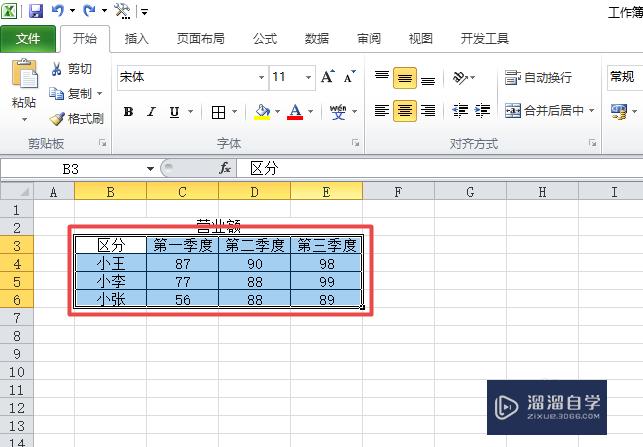Click the wén phonetic guide icon
Viewport: 643px width, 447px height.
click(338, 112)
